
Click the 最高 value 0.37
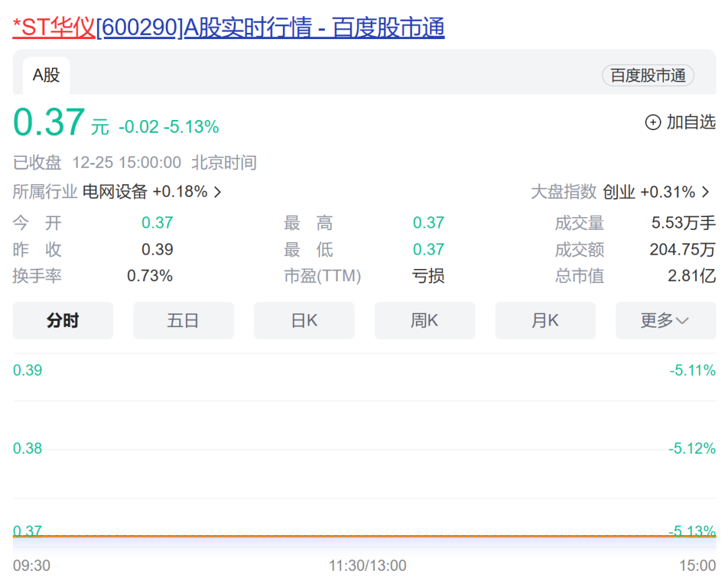(x=429, y=223)
